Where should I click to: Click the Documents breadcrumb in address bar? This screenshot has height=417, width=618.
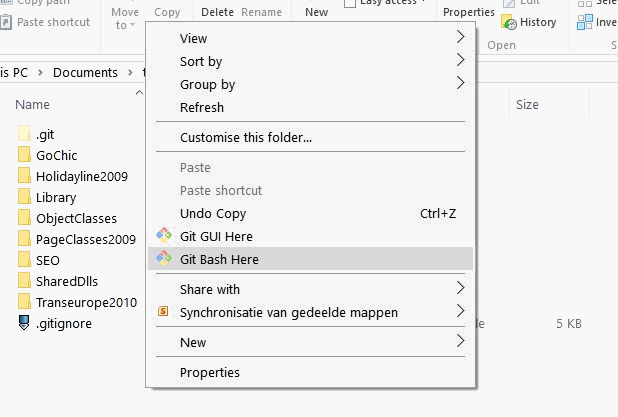click(85, 72)
